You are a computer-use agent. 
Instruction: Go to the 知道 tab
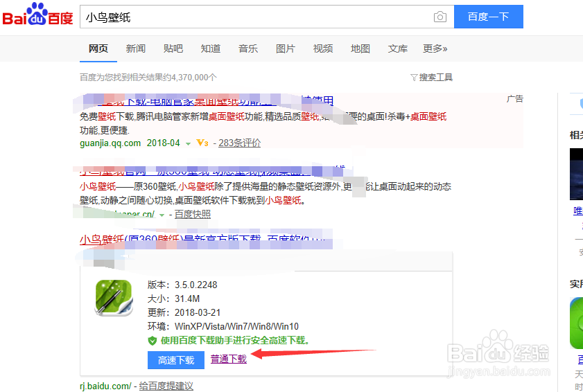(x=211, y=48)
